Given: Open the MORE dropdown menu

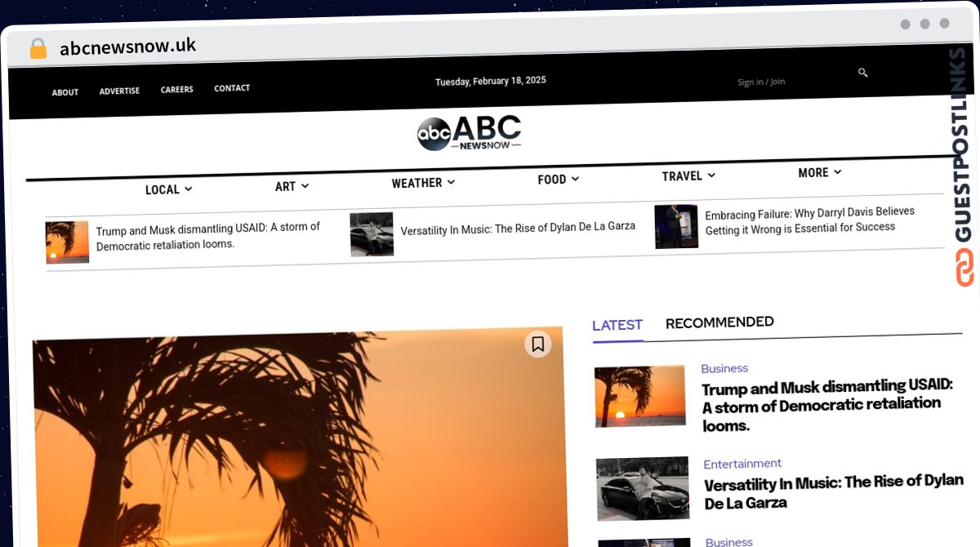Looking at the screenshot, I should click(x=818, y=172).
